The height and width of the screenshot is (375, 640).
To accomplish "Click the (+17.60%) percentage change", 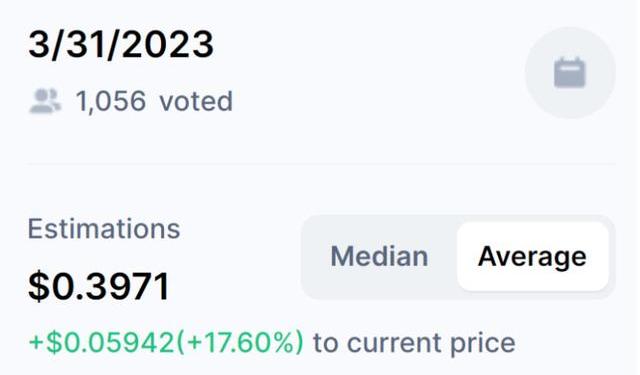I will (x=240, y=342).
